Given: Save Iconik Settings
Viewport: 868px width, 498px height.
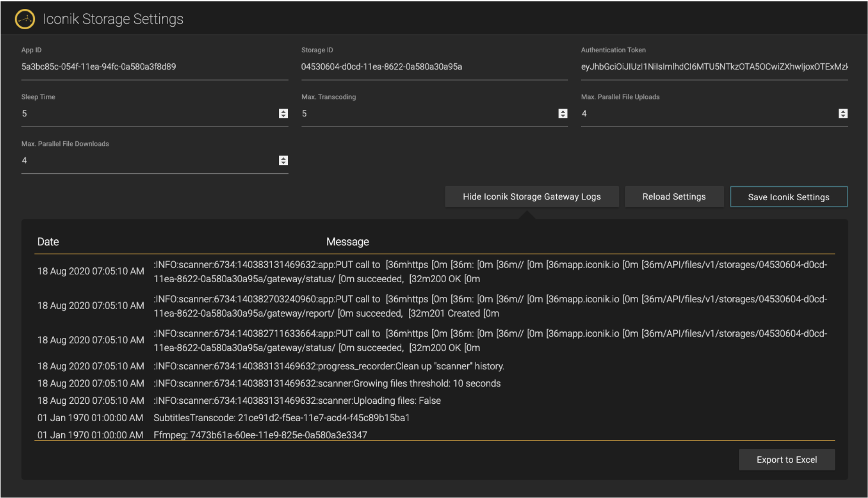Looking at the screenshot, I should 789,197.
